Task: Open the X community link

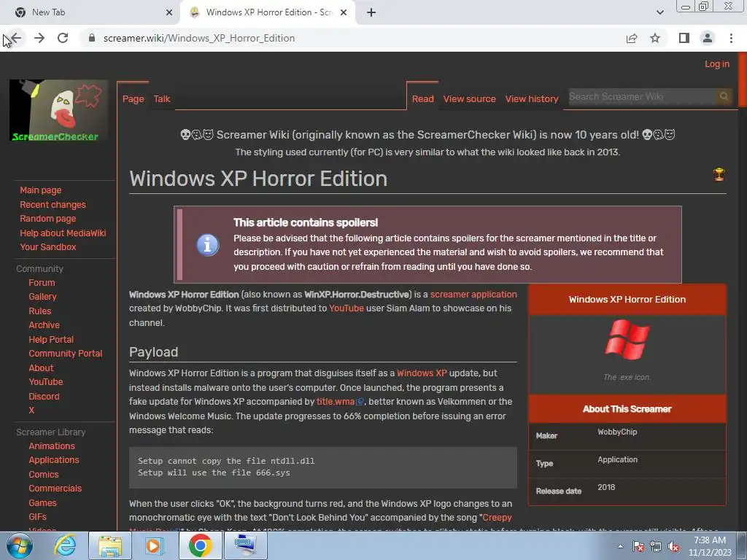Action: click(31, 410)
